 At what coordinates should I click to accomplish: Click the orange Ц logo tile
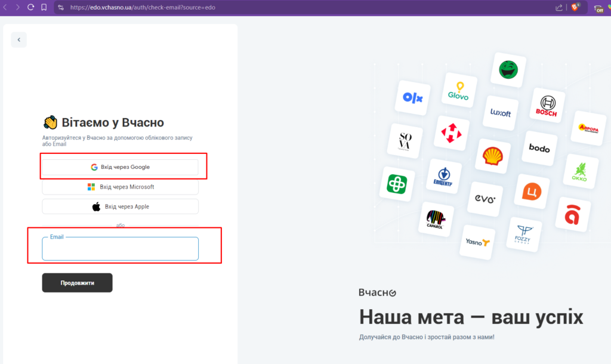[x=532, y=192]
